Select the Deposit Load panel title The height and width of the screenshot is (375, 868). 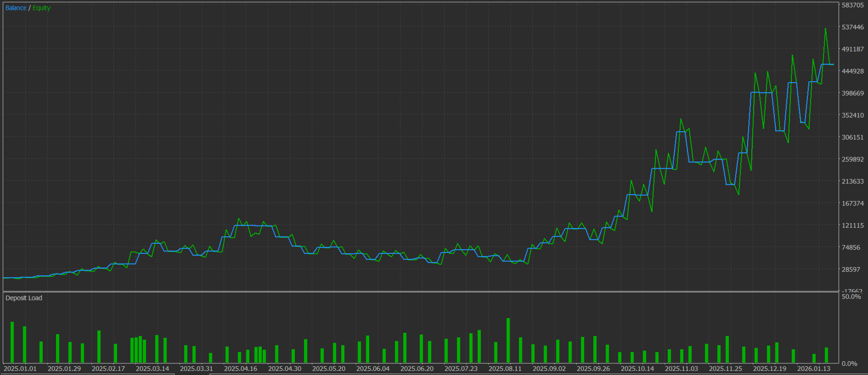[x=24, y=298]
